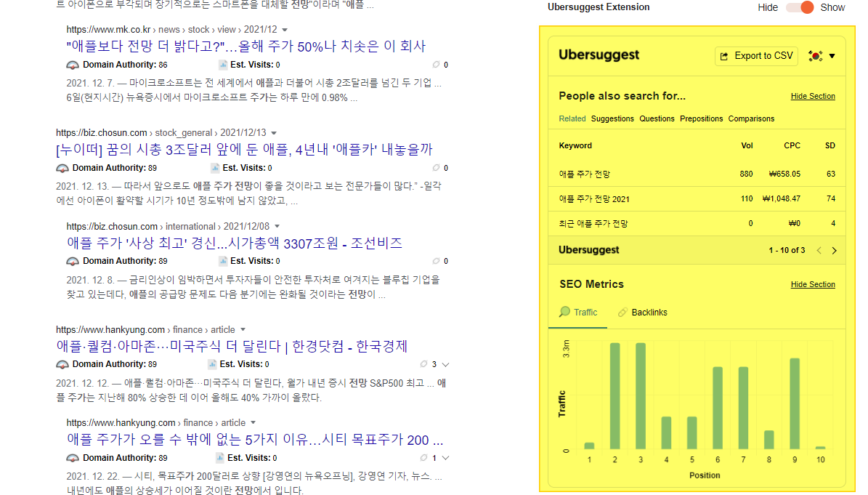
Task: Click Est. Visits icon for 사상 최고 result
Action: pos(222,261)
